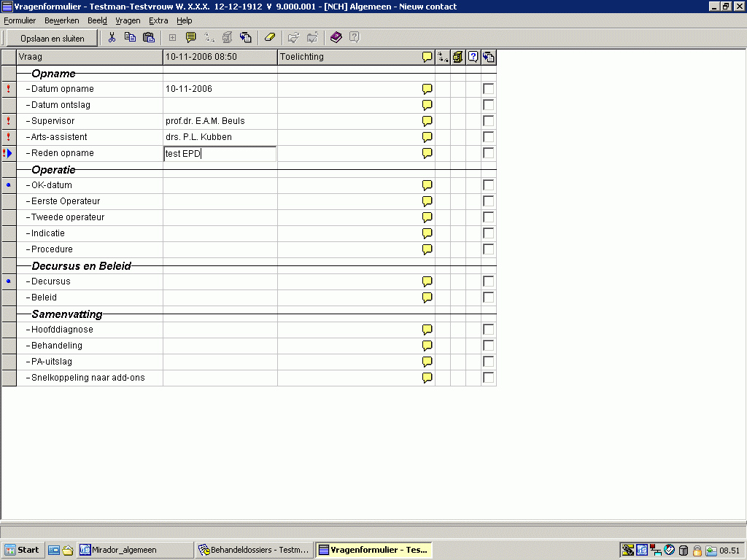The width and height of the screenshot is (747, 560).
Task: Click the yellow comment note toolbar icon
Action: tap(191, 38)
